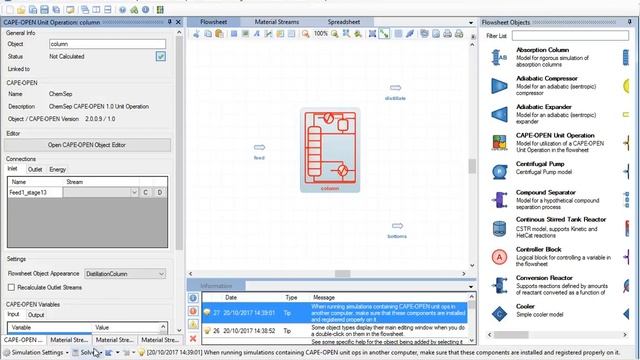640x360 pixels.
Task: Click the Centrifugal Pump object icon
Action: [x=499, y=171]
